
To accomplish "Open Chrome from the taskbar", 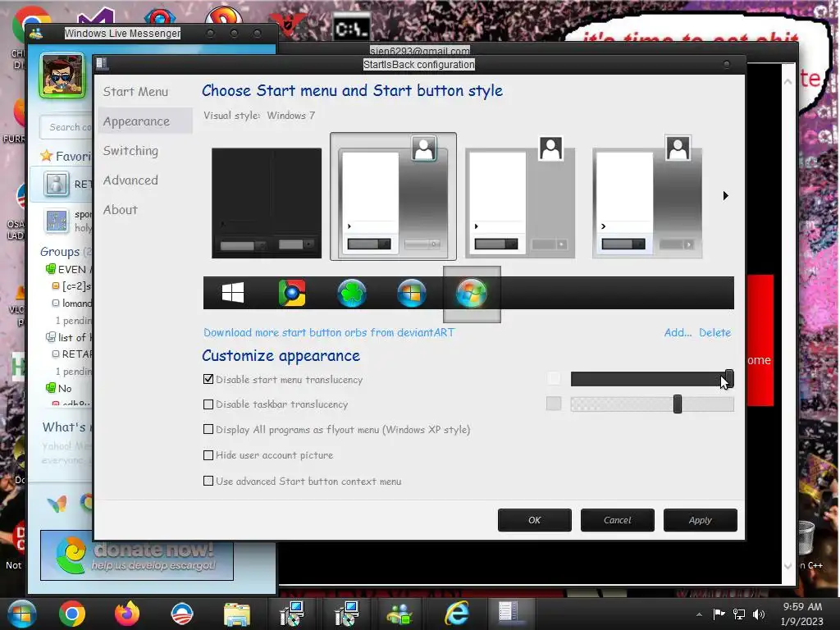I will (72, 614).
